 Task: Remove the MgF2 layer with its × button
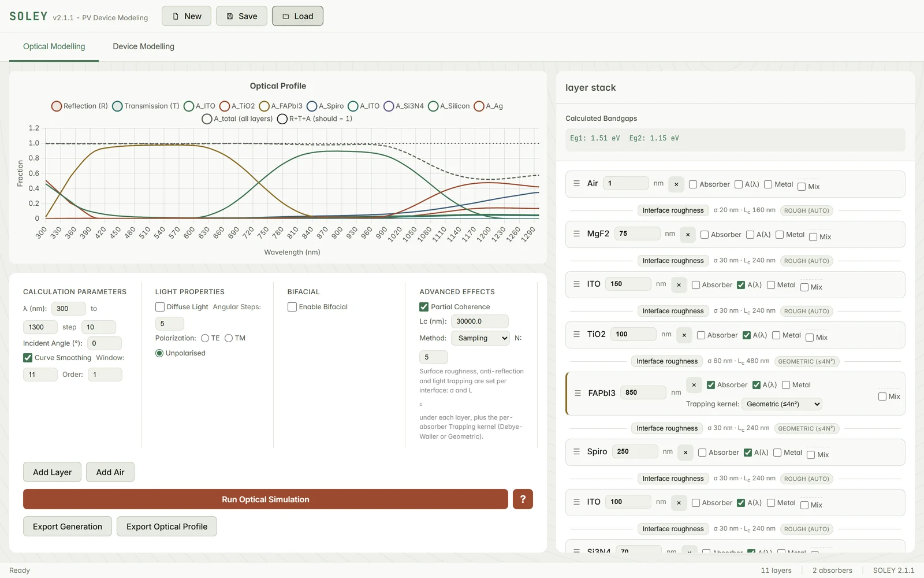687,235
